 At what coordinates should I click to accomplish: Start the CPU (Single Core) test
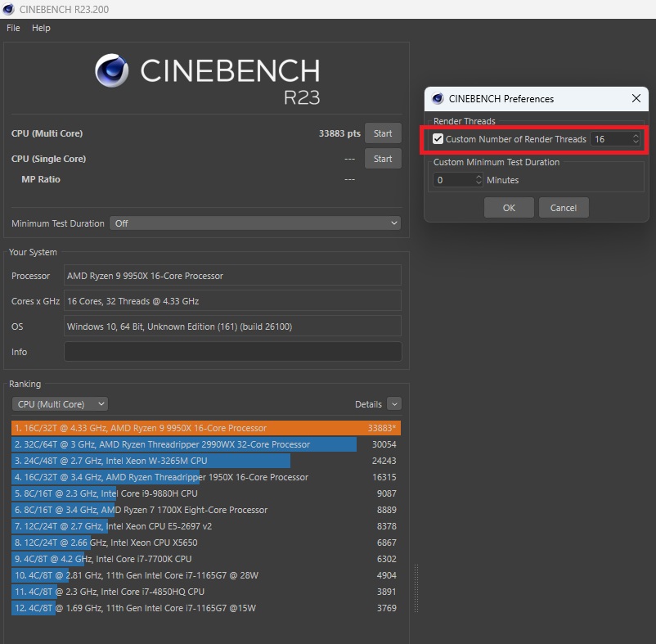(383, 159)
